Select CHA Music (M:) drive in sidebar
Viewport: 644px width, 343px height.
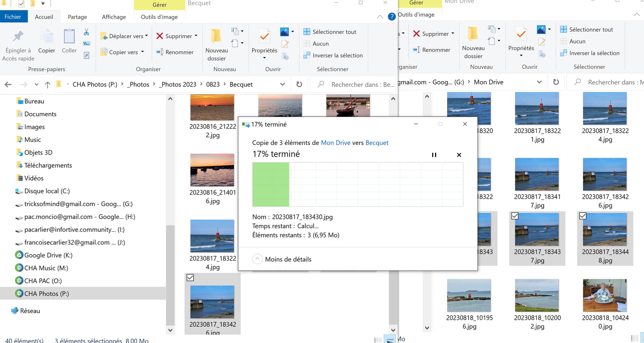(x=46, y=268)
